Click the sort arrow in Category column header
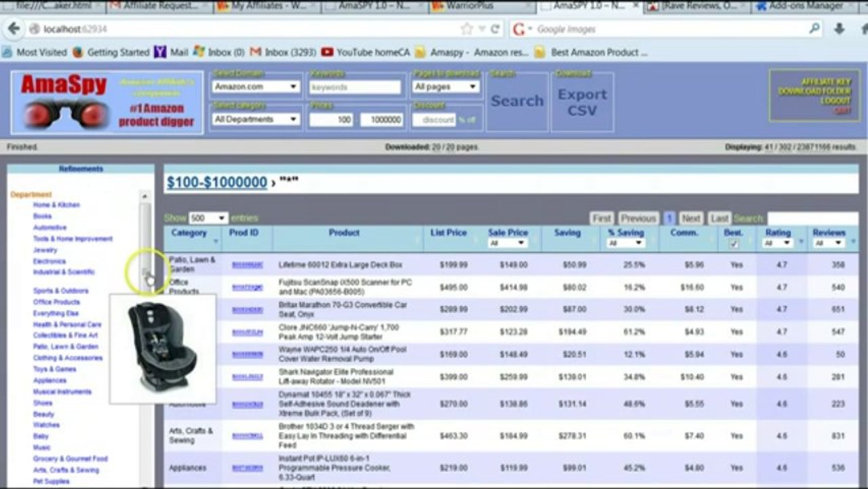The image size is (868, 489). tap(216, 242)
